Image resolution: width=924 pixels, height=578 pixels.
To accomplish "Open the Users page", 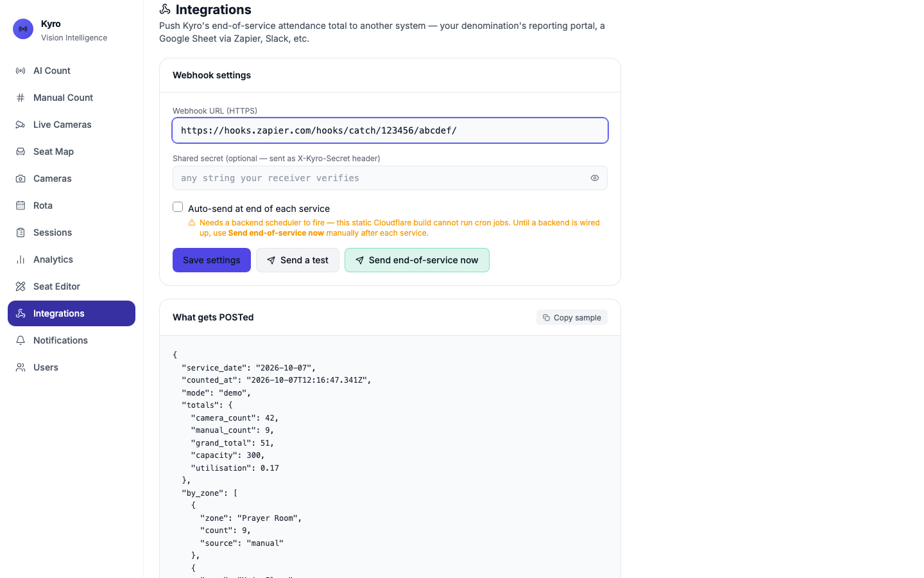I will click(x=71, y=367).
